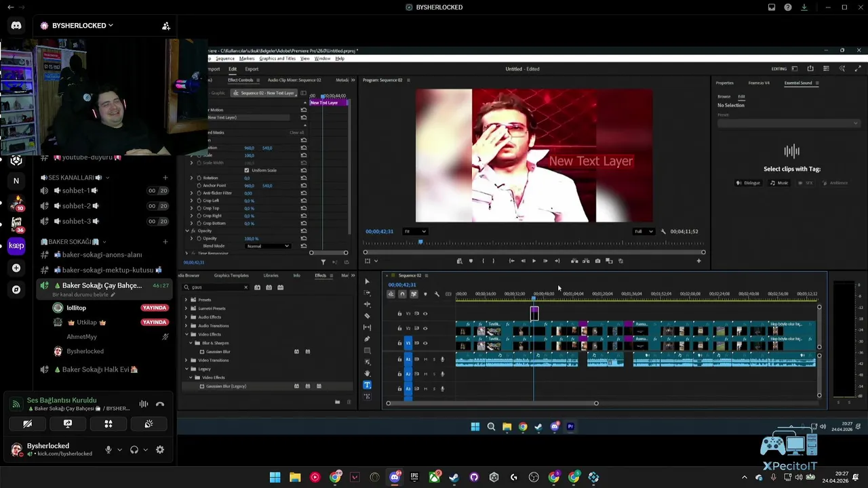Open Program monitor settings wrench
This screenshot has width=868, height=488.
coord(663,232)
